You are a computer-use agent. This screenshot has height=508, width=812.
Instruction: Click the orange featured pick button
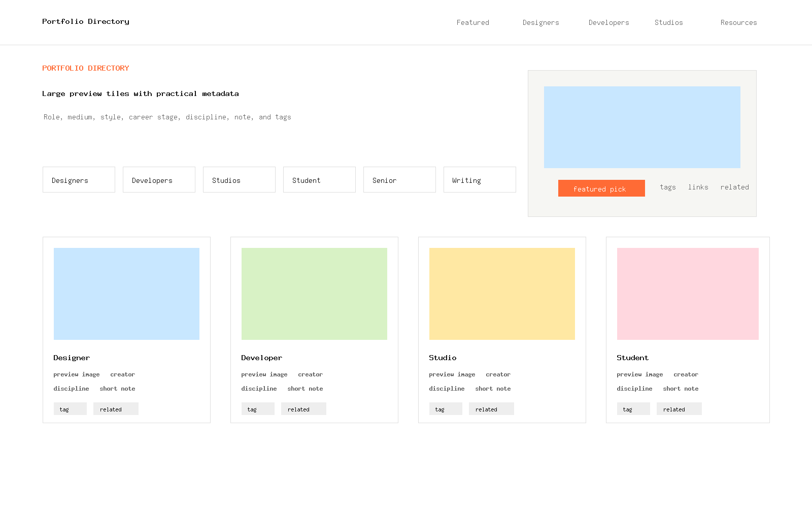(x=601, y=188)
